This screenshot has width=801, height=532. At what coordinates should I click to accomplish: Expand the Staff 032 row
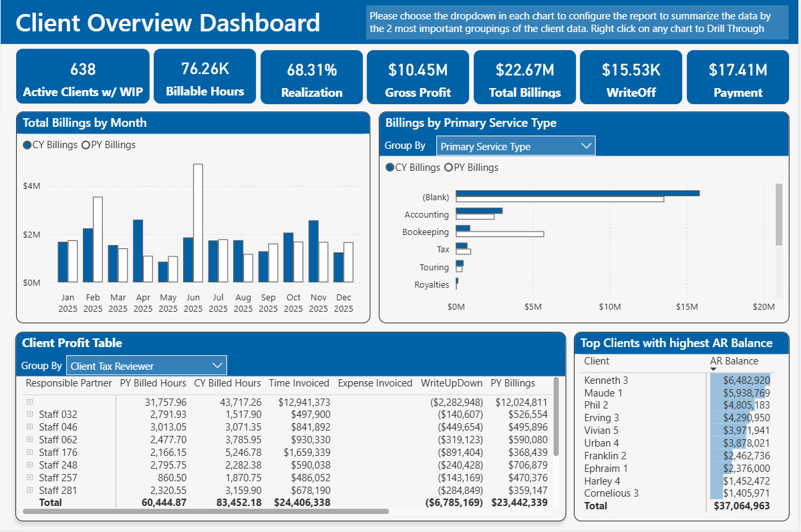(29, 414)
